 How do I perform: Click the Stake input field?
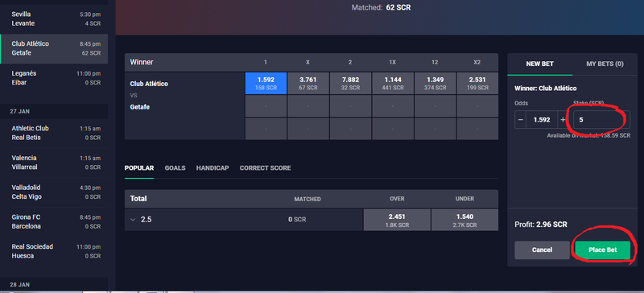click(x=601, y=120)
